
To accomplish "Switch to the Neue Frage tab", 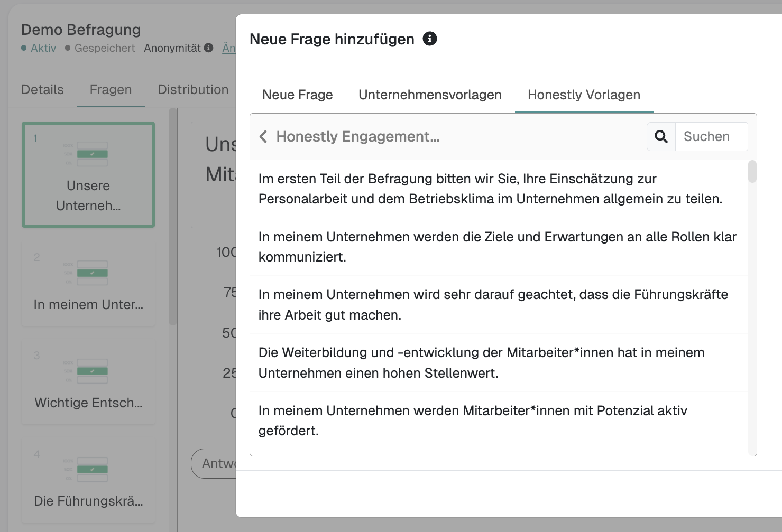I will pyautogui.click(x=297, y=95).
